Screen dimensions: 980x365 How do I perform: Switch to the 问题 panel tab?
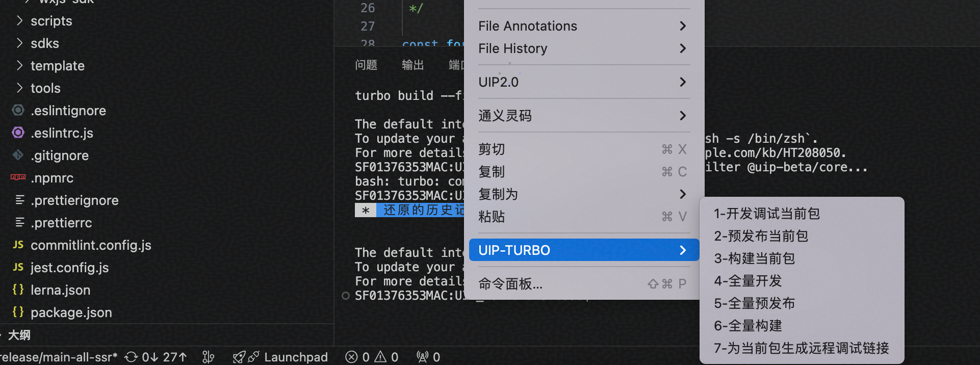coord(366,65)
